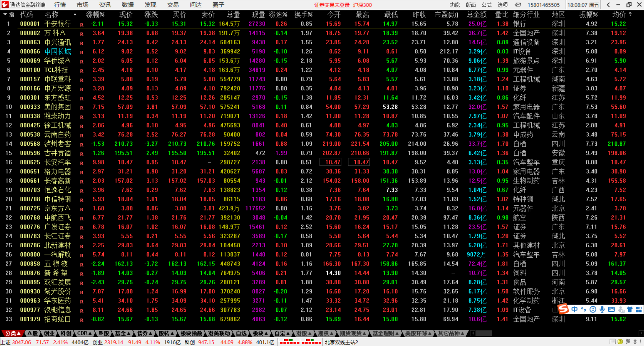
Task: Click the satellite dish icon in status bar
Action: point(628,342)
